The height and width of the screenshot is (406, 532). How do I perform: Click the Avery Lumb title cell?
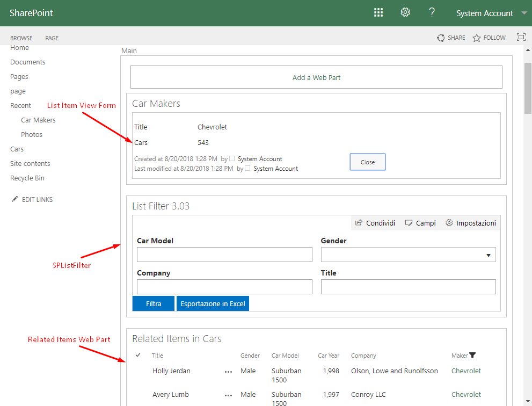click(171, 395)
